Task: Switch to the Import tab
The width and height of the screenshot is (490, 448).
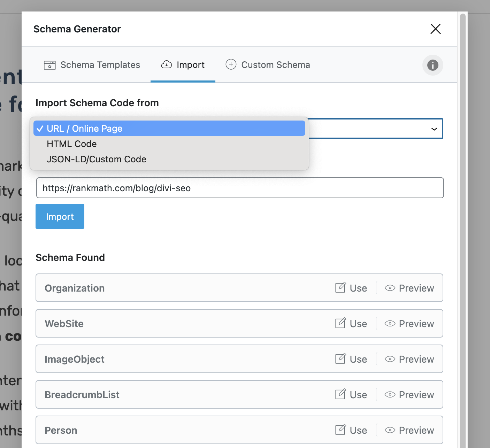Action: [183, 65]
